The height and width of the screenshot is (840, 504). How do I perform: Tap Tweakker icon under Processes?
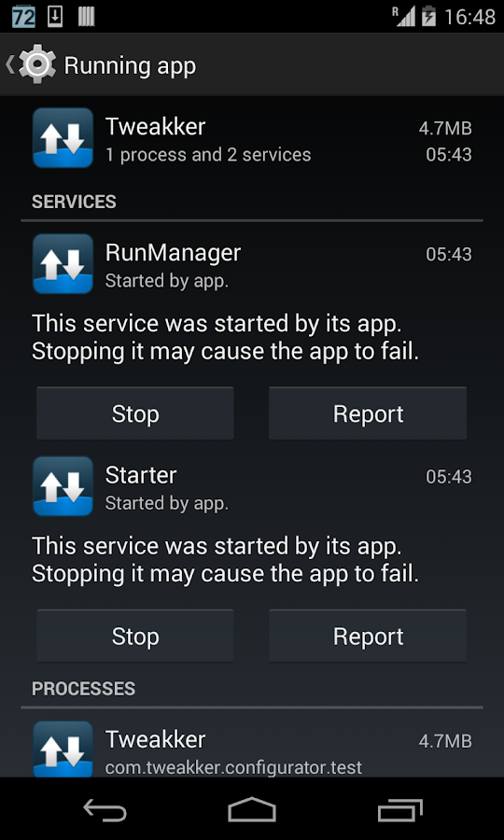pyautogui.click(x=63, y=749)
